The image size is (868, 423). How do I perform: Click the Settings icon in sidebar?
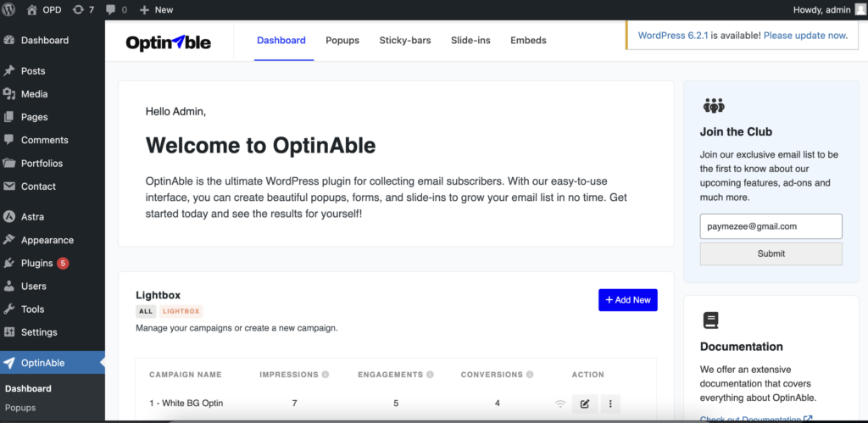pos(8,332)
